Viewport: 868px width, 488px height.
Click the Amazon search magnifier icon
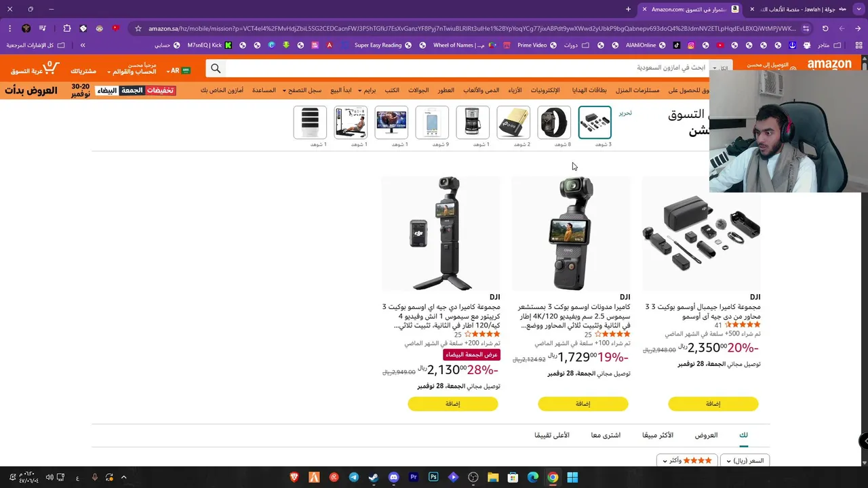216,68
